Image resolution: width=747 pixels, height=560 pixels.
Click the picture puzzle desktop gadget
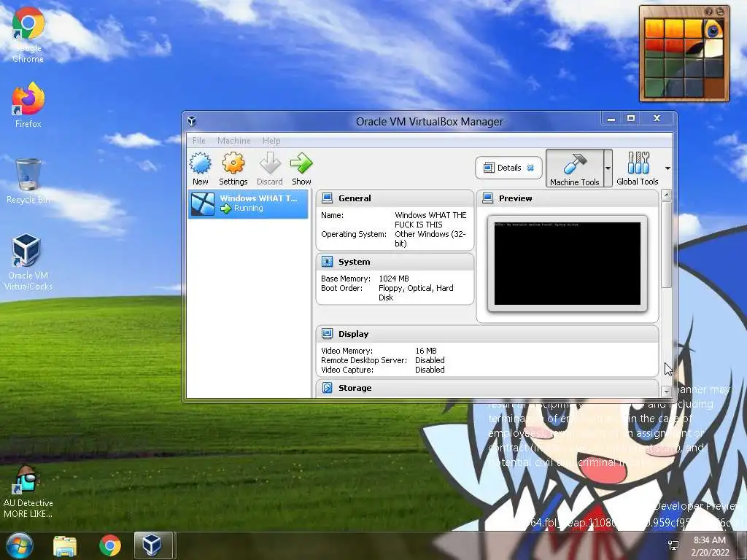pyautogui.click(x=684, y=54)
